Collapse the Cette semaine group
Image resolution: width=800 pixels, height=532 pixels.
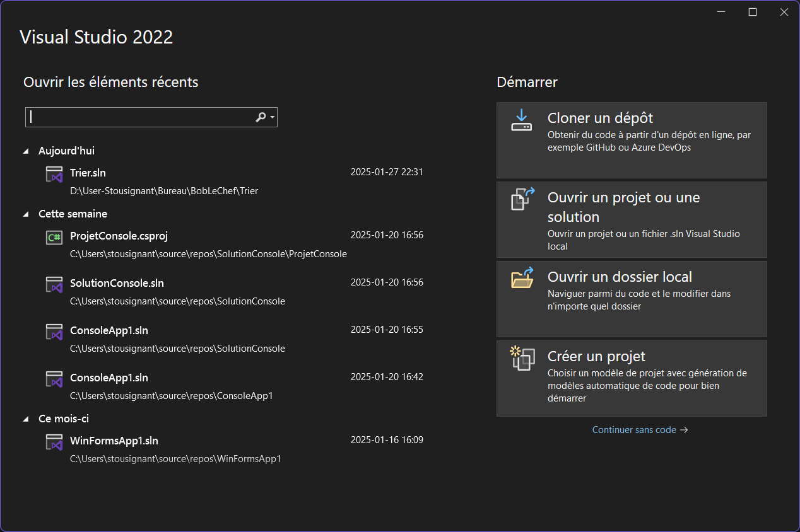[25, 214]
